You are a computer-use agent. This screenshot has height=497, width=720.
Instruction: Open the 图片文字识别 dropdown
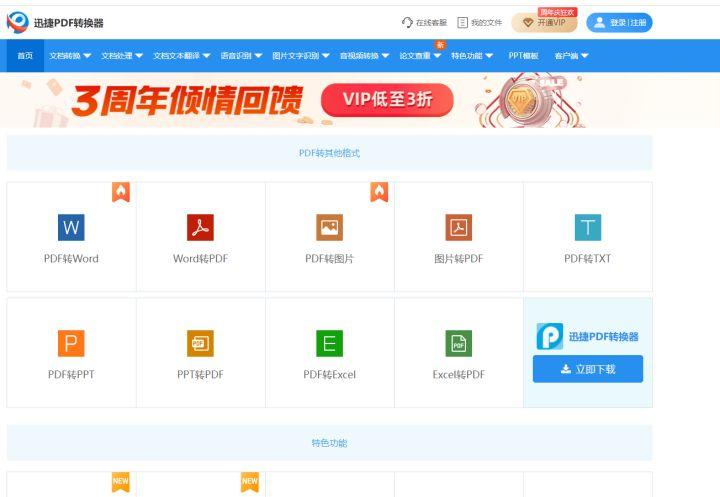click(x=301, y=56)
